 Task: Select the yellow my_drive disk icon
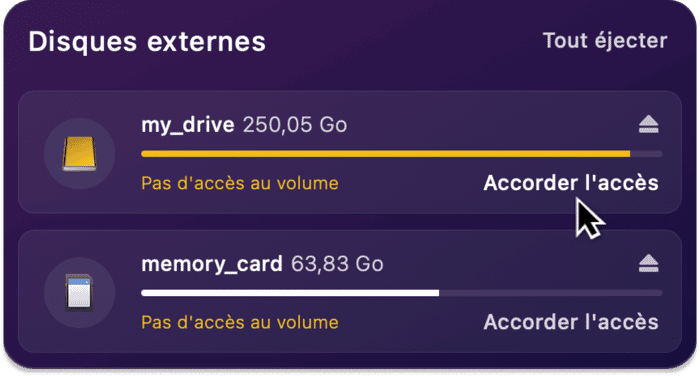pyautogui.click(x=79, y=154)
